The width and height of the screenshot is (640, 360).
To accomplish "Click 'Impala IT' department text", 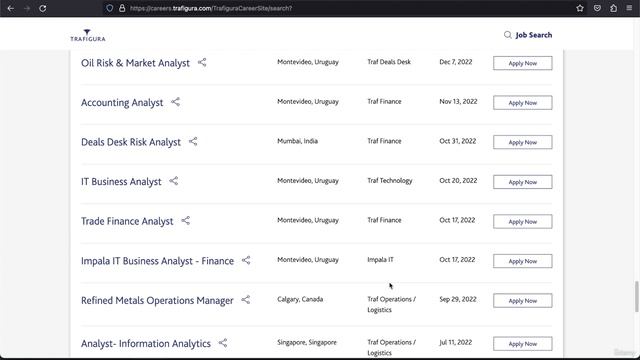I will [380, 260].
